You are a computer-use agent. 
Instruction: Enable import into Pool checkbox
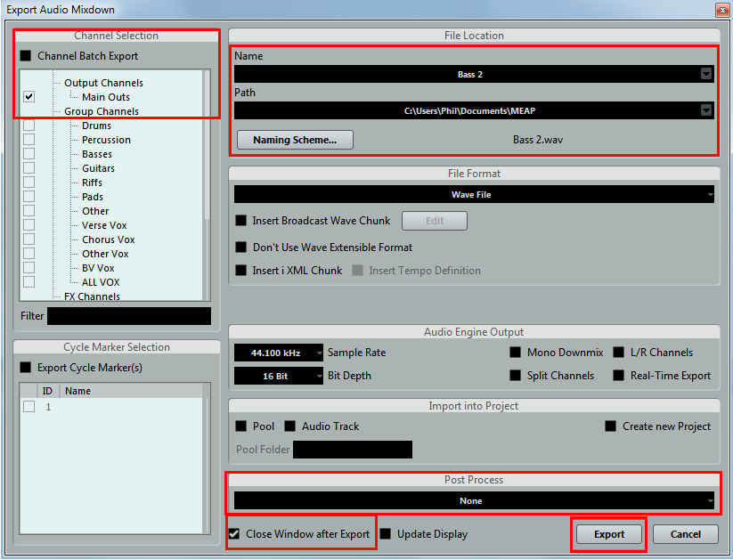(241, 426)
